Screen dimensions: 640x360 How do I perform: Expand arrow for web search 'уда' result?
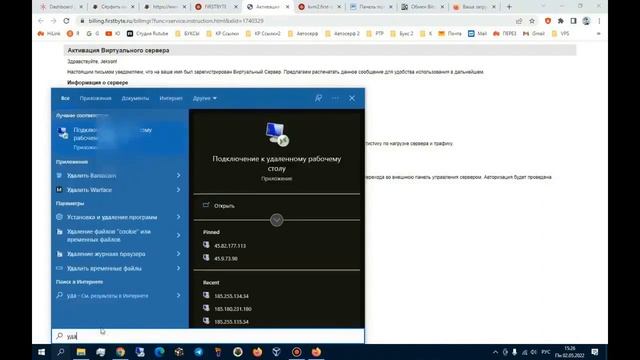(x=178, y=295)
